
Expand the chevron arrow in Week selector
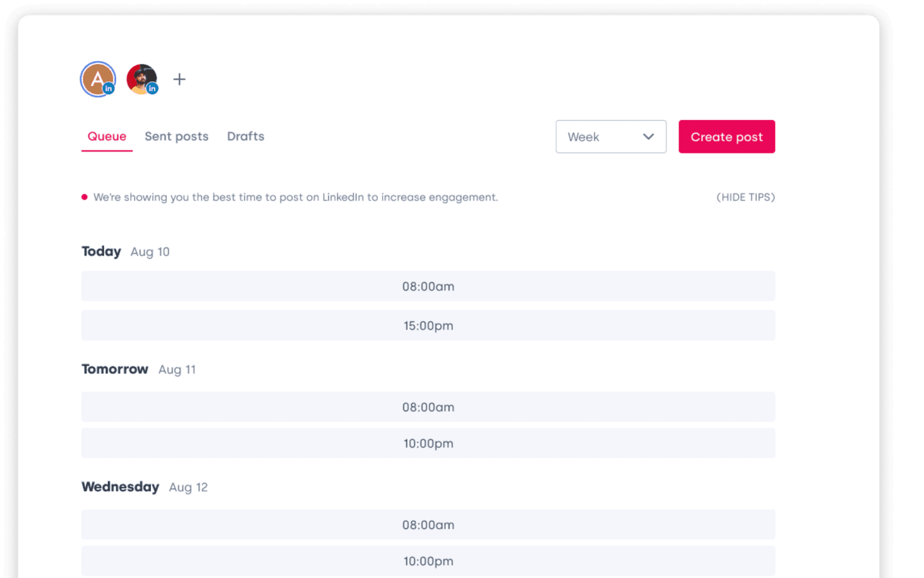pos(648,137)
